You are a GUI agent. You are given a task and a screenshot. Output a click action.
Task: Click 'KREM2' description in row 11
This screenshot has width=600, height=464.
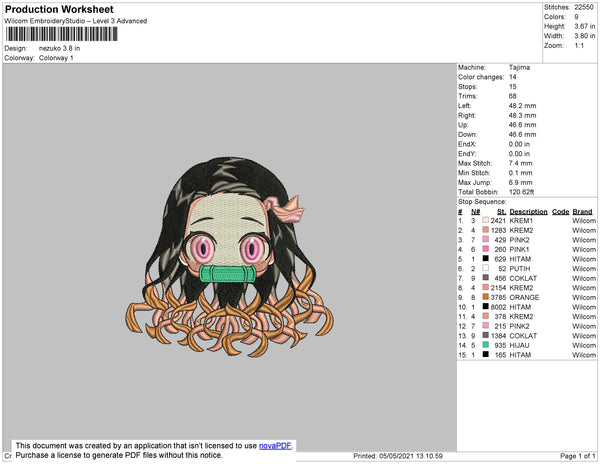pos(521,316)
